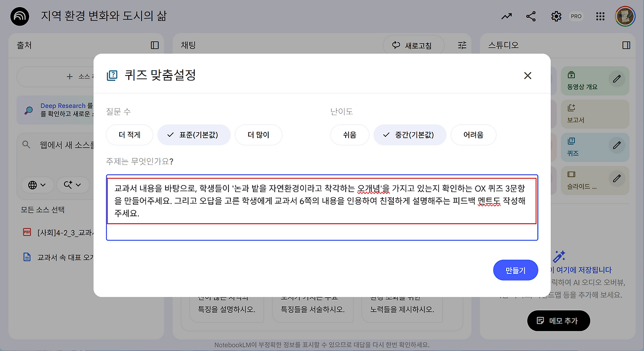
Task: Click the magic wand studio icon
Action: 559,256
